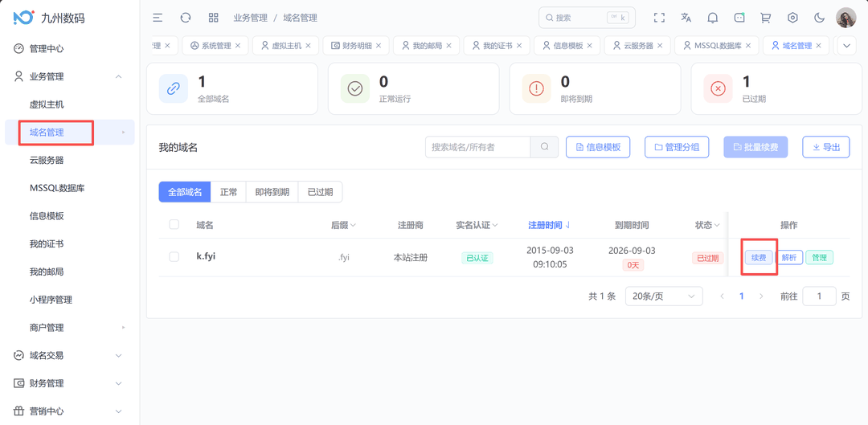Open the global 搜索 box
868x425 pixels.
pos(587,18)
